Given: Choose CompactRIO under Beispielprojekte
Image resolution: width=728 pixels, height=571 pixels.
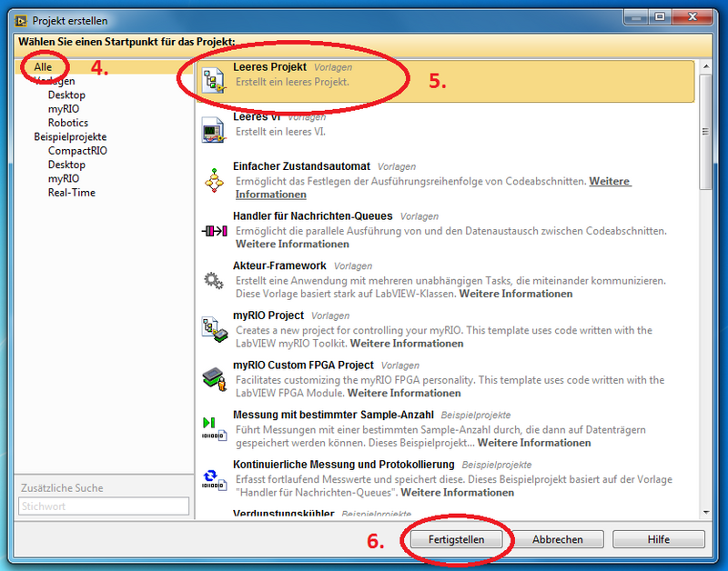Looking at the screenshot, I should click(77, 151).
